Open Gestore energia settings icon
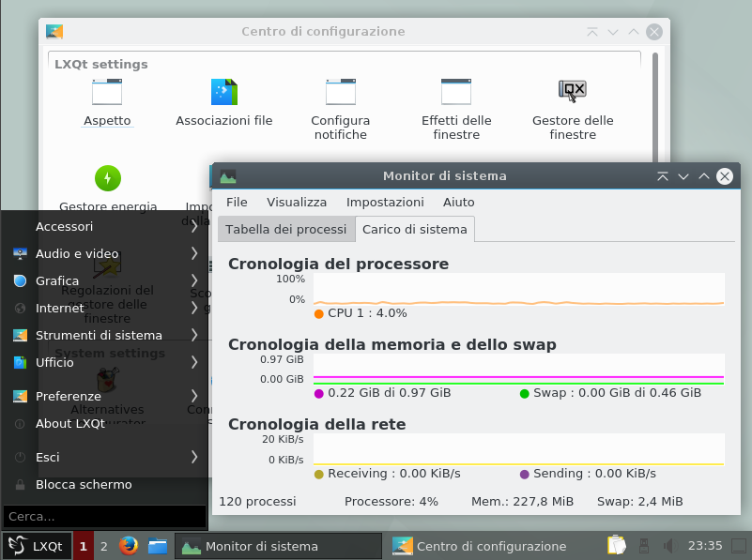 (107, 177)
